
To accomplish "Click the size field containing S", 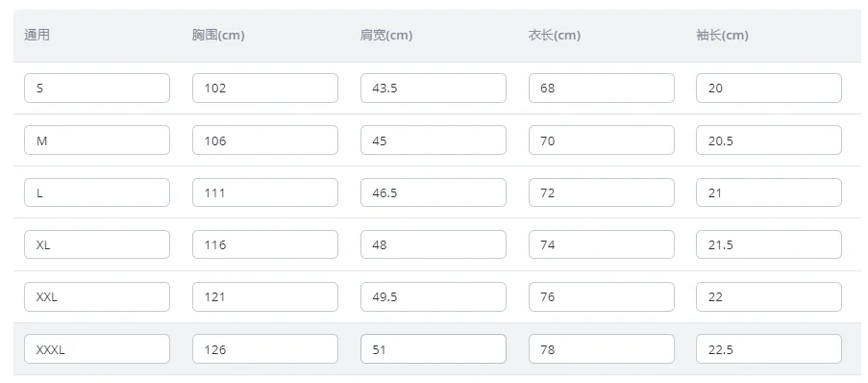I will [97, 89].
